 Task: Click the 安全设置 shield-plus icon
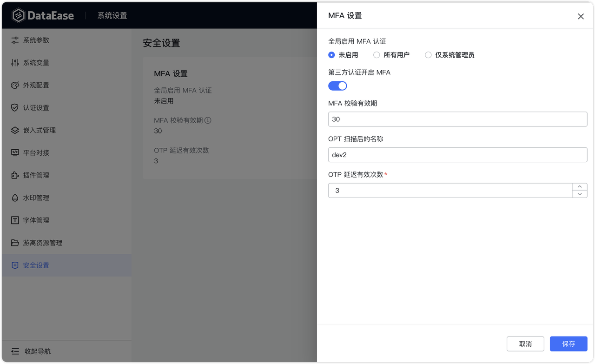tap(15, 265)
